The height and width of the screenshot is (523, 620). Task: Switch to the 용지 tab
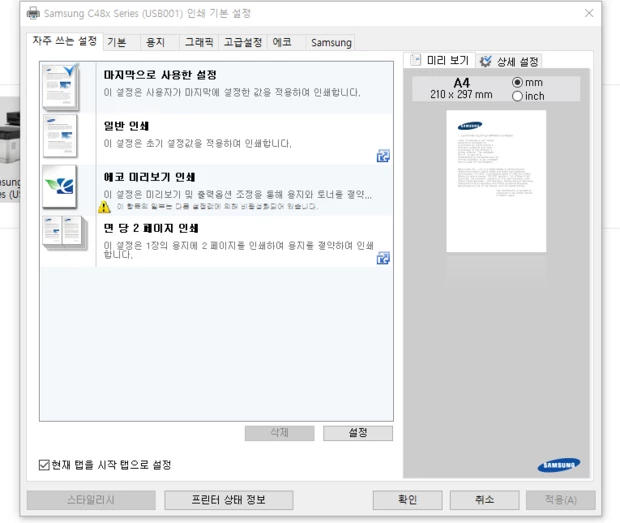[160, 42]
